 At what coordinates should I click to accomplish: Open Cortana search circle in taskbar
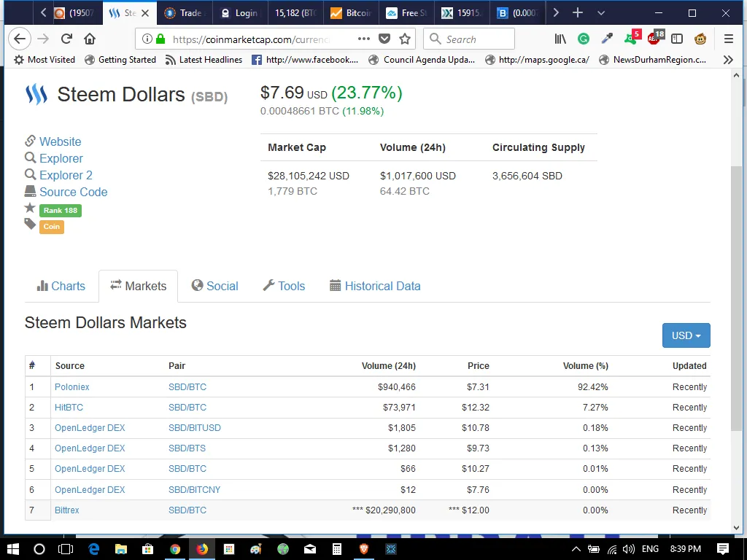(x=39, y=549)
